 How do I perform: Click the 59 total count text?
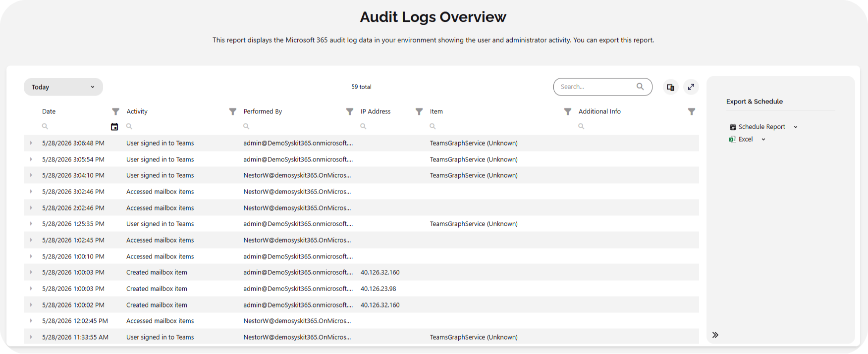click(362, 87)
